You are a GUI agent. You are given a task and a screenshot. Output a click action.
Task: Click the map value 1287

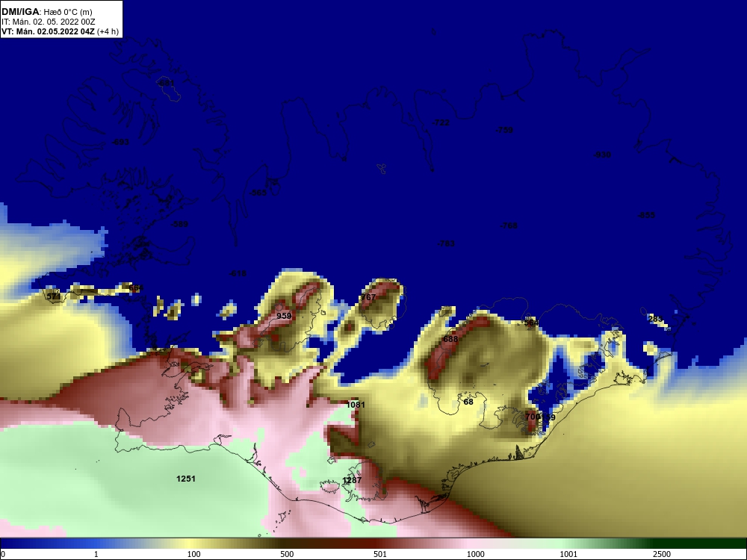[x=352, y=480]
